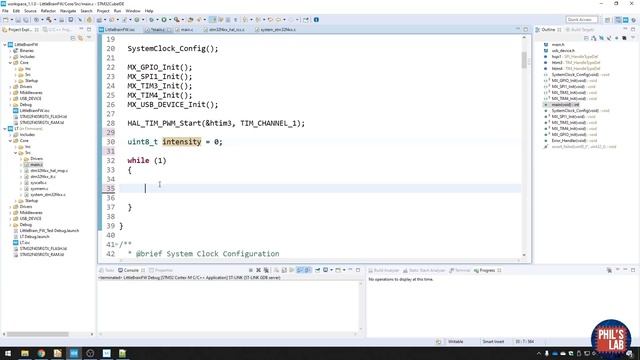This screenshot has width=640, height=360.
Task: Select syscalls.c in the Project Explorer
Action: click(38, 182)
